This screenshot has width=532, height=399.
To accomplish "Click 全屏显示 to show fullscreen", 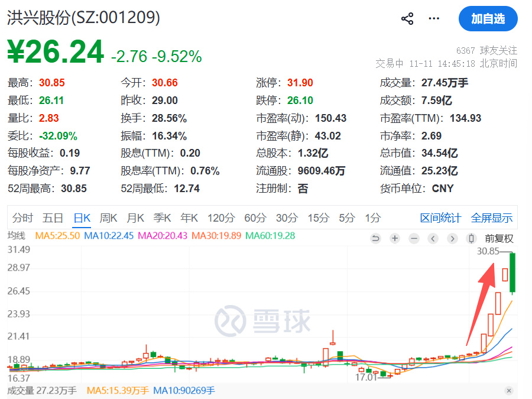I will 492,218.
